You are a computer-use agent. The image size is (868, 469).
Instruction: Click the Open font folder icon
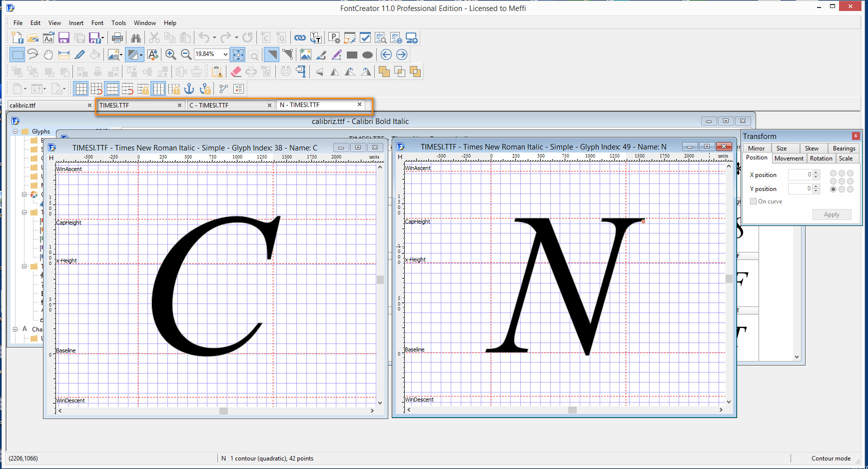coord(33,38)
